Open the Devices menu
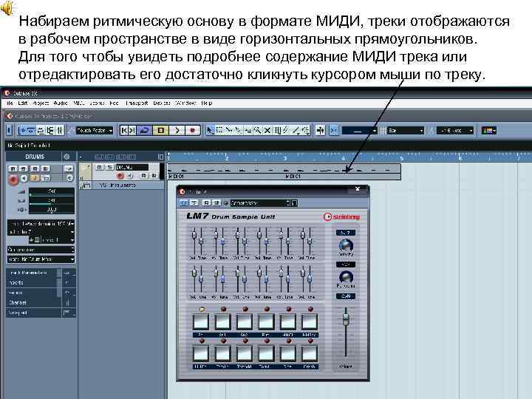532x399 pixels. (x=162, y=103)
